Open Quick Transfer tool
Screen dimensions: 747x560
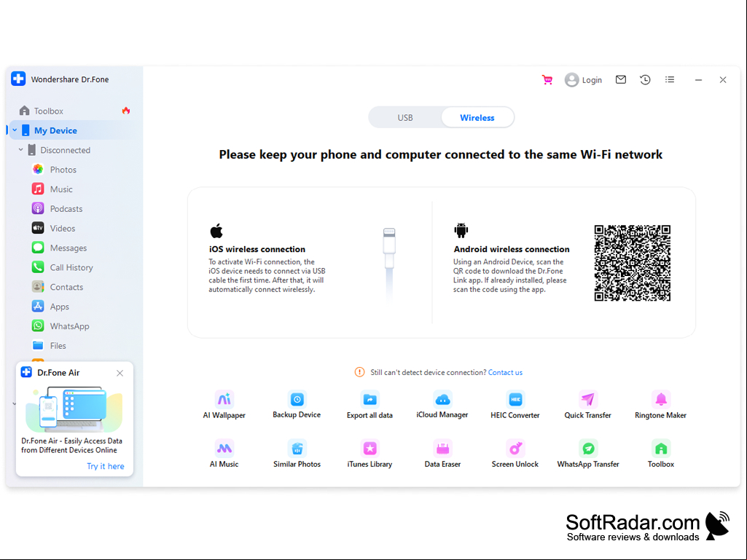(x=588, y=405)
